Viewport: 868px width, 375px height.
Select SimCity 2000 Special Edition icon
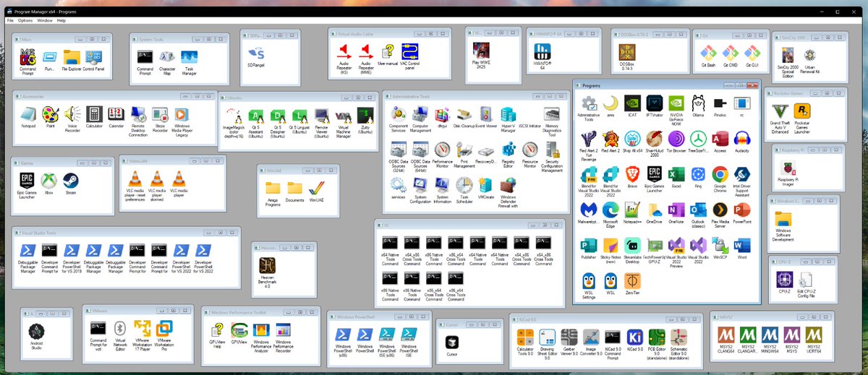click(787, 54)
